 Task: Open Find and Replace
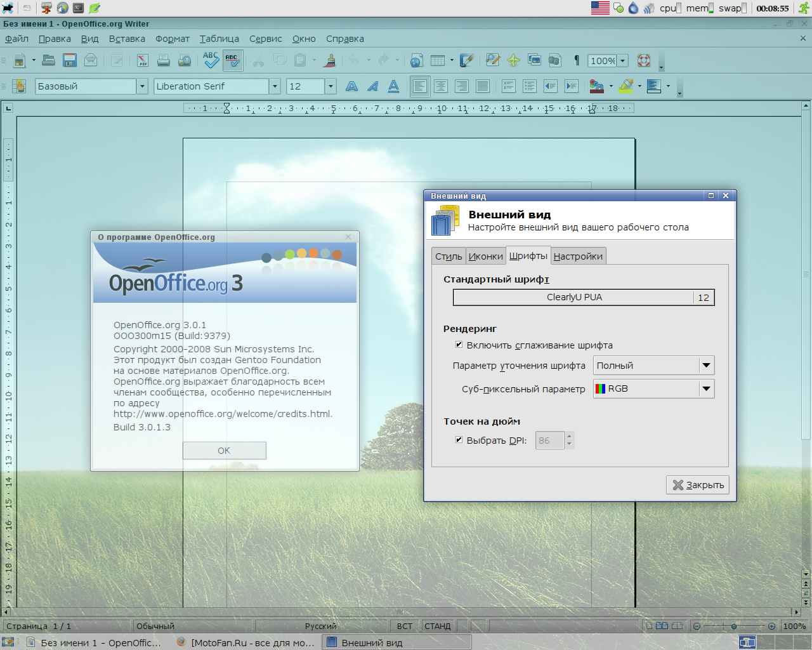click(x=493, y=60)
